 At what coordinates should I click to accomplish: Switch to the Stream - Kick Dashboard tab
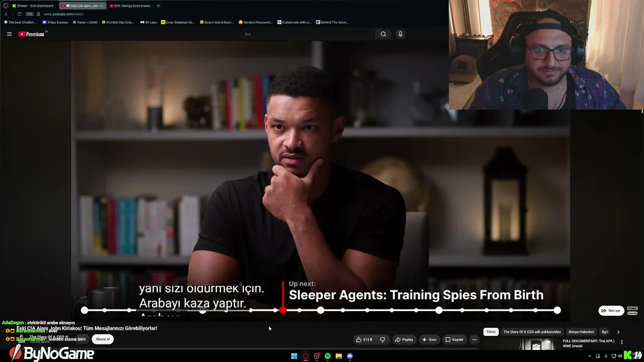click(33, 6)
